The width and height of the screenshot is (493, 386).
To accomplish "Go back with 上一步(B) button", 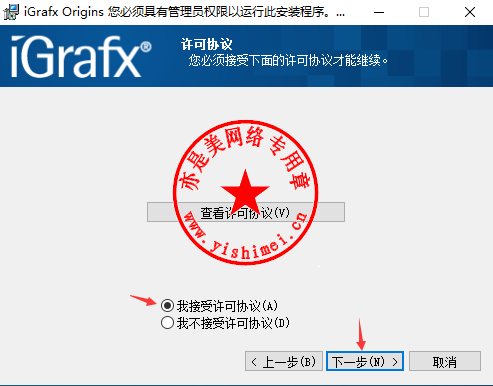I will coord(284,361).
